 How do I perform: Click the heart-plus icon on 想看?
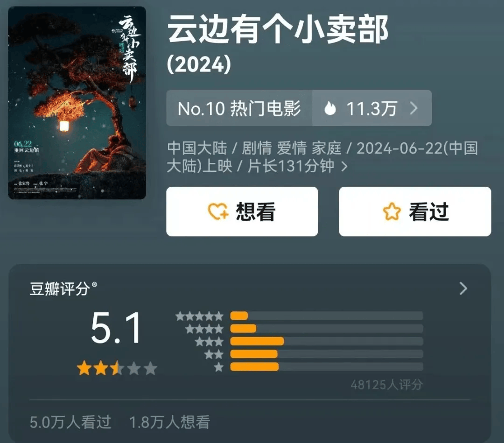pyautogui.click(x=218, y=211)
